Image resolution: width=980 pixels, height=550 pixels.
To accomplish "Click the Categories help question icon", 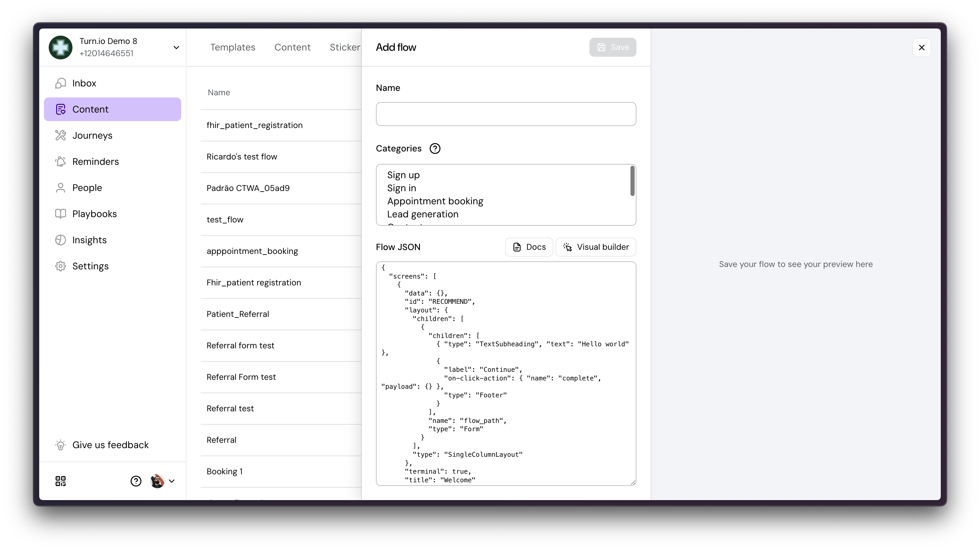I will [435, 149].
